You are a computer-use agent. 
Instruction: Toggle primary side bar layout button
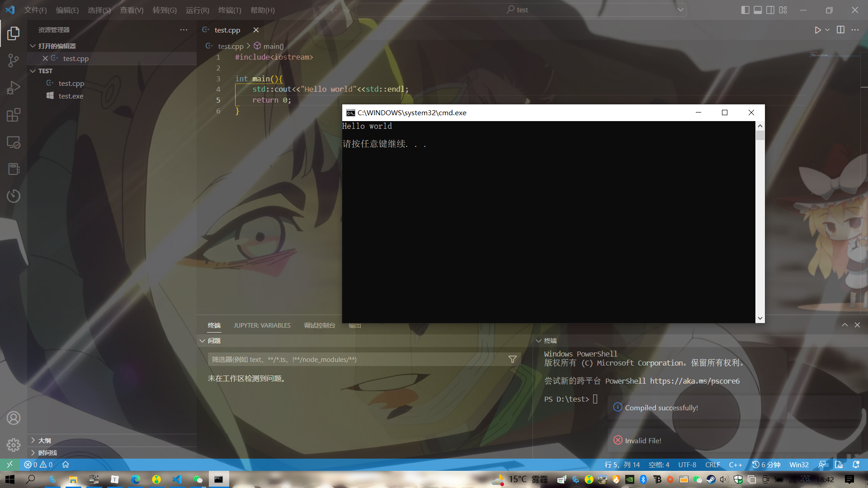(745, 10)
